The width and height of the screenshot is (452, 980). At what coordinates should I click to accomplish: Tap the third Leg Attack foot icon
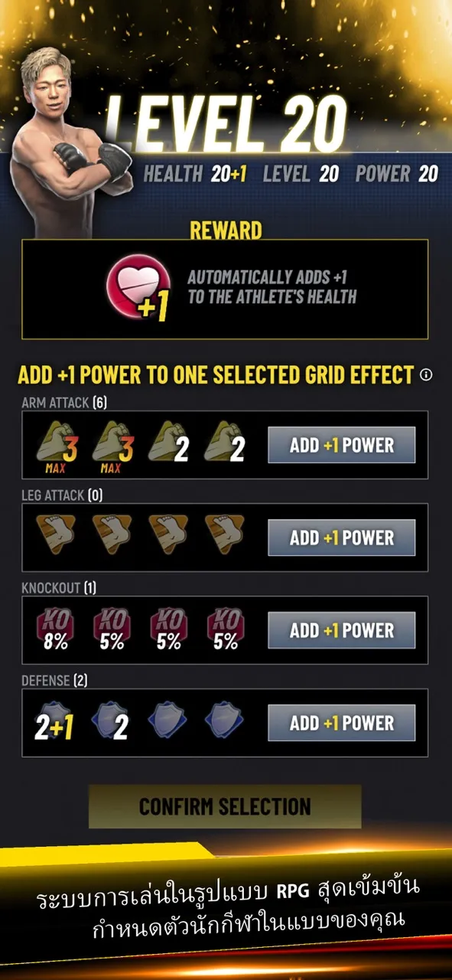coord(168,534)
